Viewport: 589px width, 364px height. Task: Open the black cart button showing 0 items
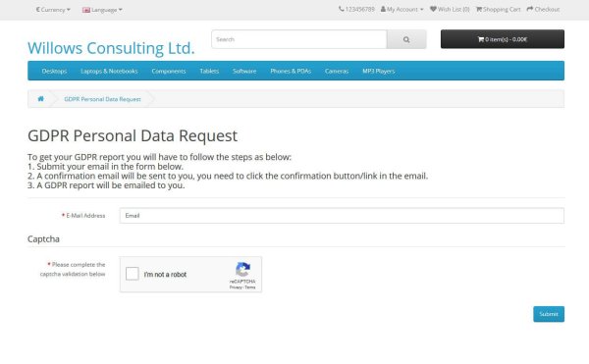click(x=503, y=39)
